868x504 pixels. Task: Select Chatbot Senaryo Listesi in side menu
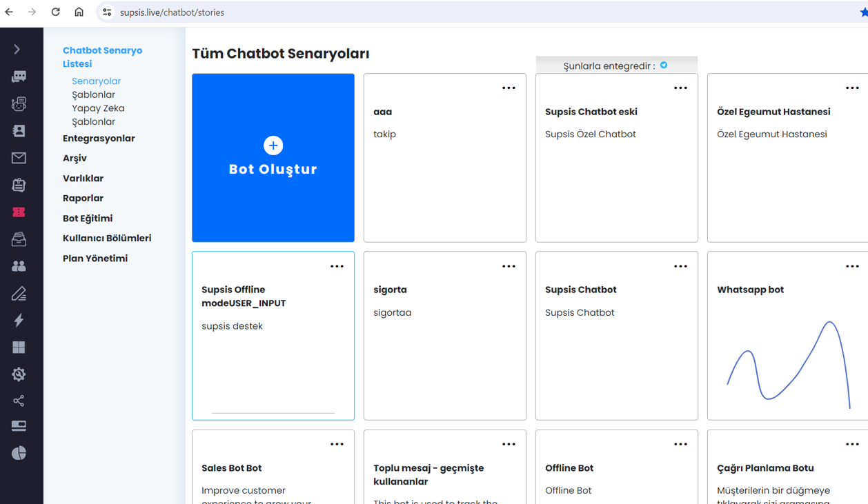pos(102,57)
